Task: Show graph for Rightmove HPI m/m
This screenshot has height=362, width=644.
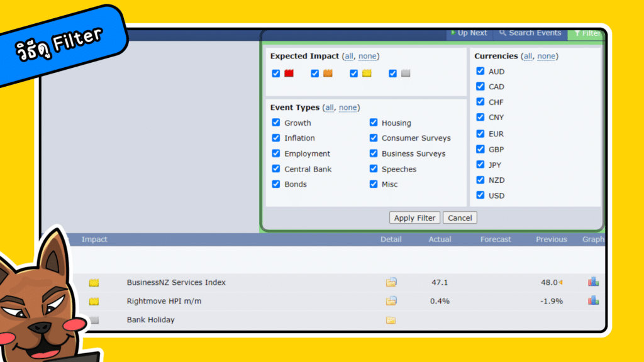Action: 593,301
